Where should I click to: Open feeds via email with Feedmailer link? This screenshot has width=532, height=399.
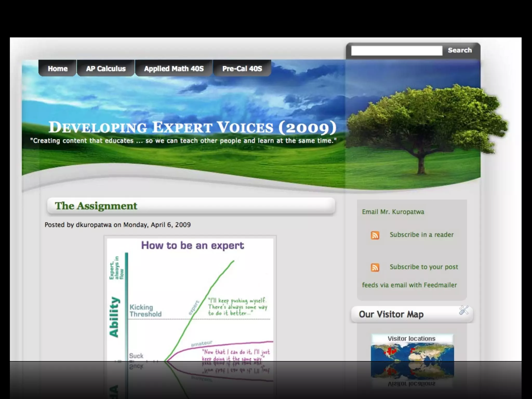point(409,285)
